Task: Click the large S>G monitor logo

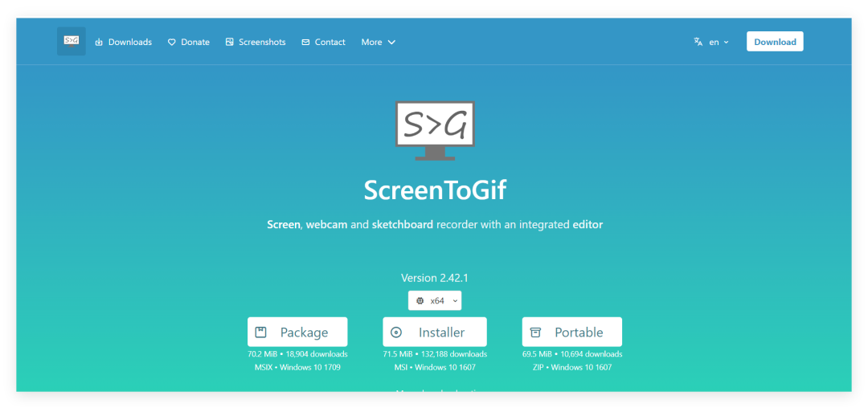Action: tap(435, 130)
